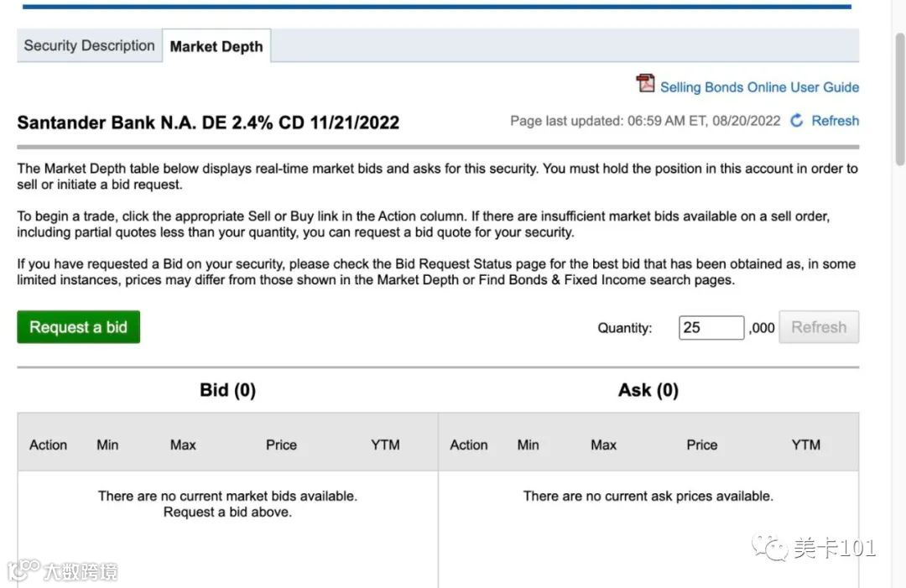Click the Ask (0) heading
Viewport: 906px width, 588px height.
tap(648, 390)
